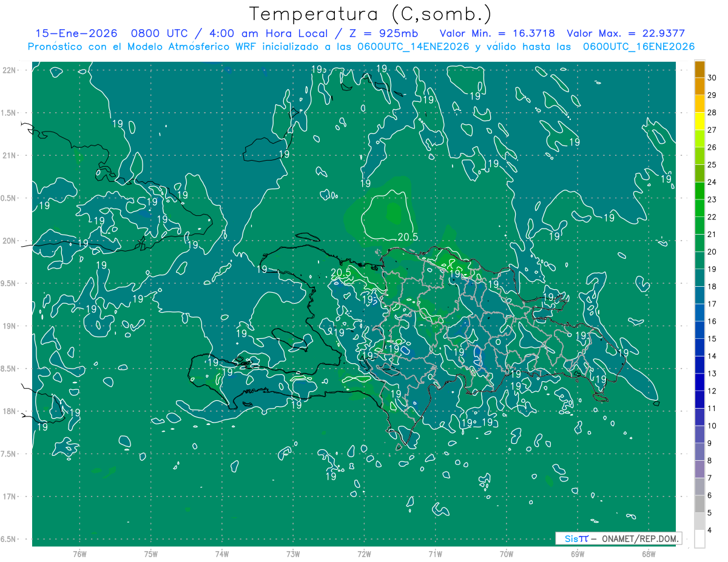
Task: Click the '69W' longitude axis label
Action: point(578,554)
